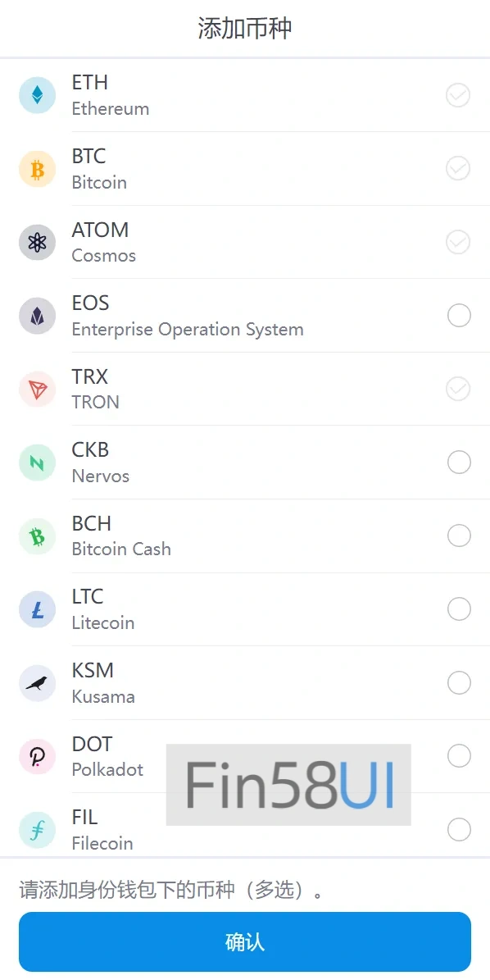Choose the FIL Filecoin selection circle

click(x=459, y=830)
